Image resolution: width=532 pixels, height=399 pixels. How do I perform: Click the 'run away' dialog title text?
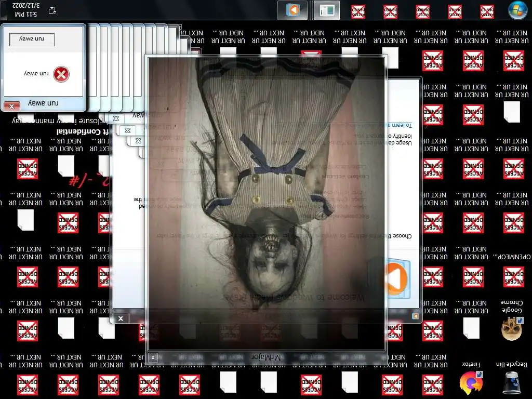tap(44, 102)
